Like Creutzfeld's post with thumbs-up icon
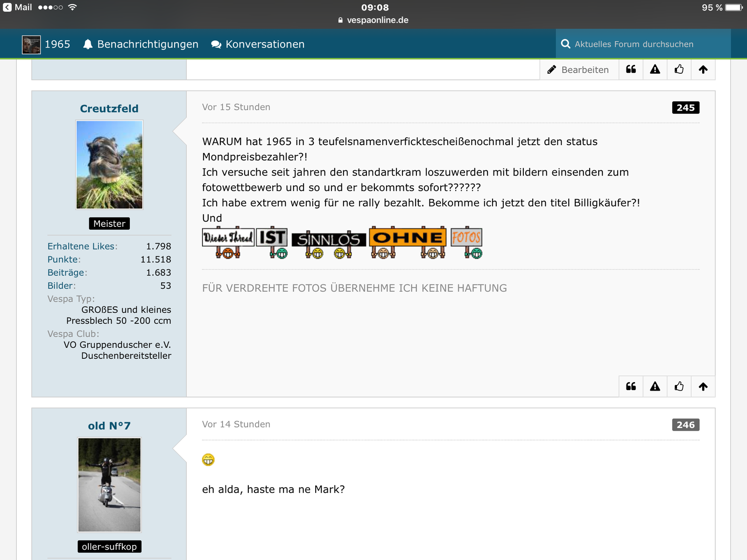 point(679,386)
